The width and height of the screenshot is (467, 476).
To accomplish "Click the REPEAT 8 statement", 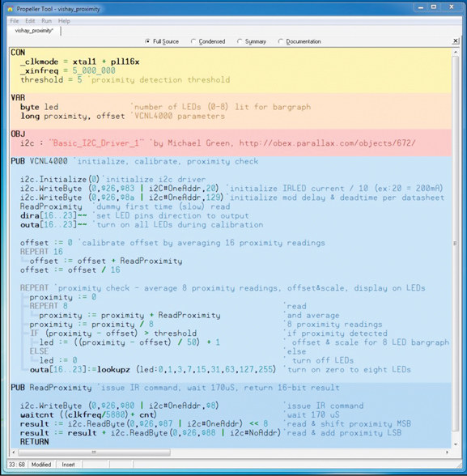I will [49, 306].
